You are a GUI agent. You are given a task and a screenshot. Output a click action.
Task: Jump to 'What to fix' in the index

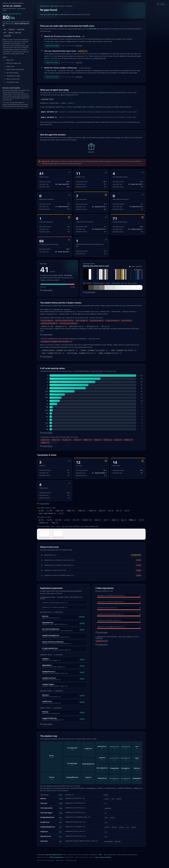(10, 60)
